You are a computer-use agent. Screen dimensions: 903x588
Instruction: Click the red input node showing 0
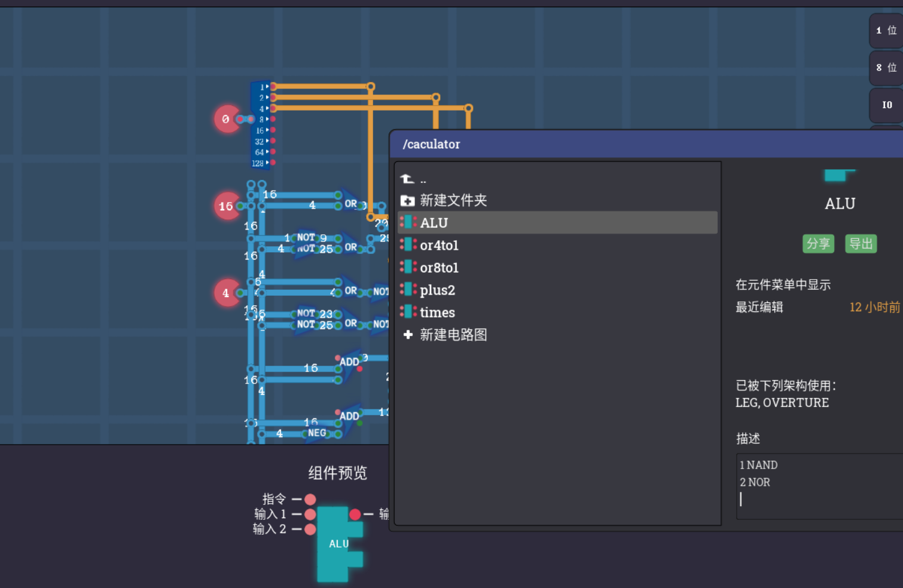[227, 119]
